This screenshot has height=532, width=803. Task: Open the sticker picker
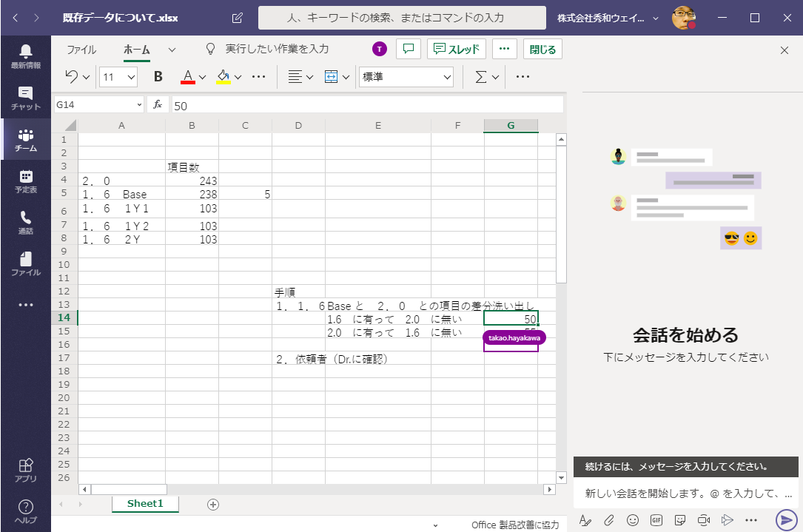[679, 520]
